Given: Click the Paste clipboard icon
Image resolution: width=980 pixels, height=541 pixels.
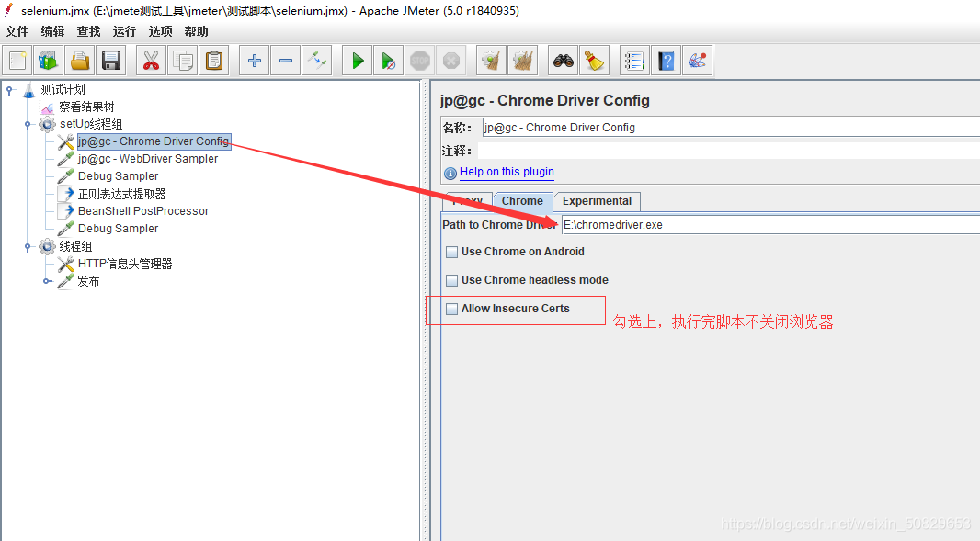Looking at the screenshot, I should tap(214, 61).
